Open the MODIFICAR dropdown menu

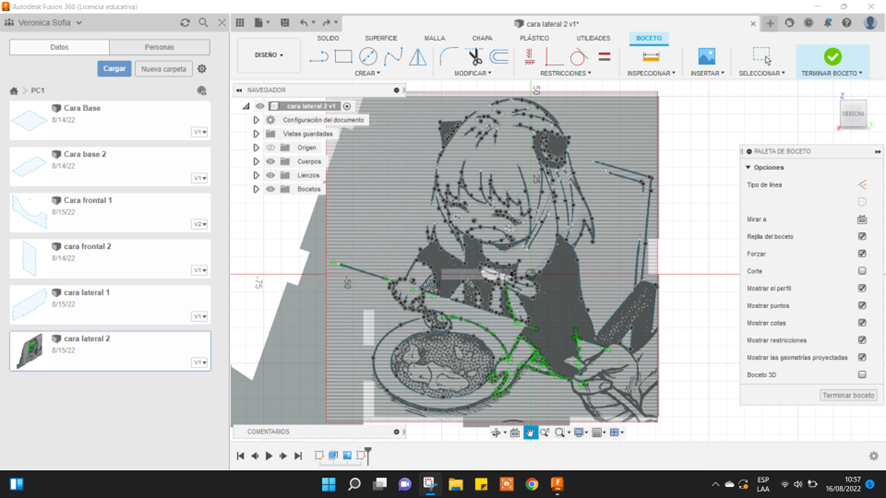click(473, 73)
